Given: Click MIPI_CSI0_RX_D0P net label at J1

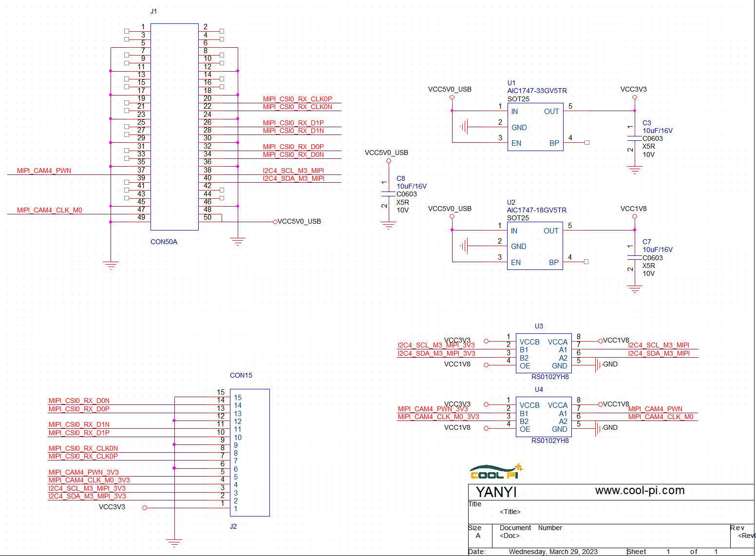Looking at the screenshot, I should point(293,147).
